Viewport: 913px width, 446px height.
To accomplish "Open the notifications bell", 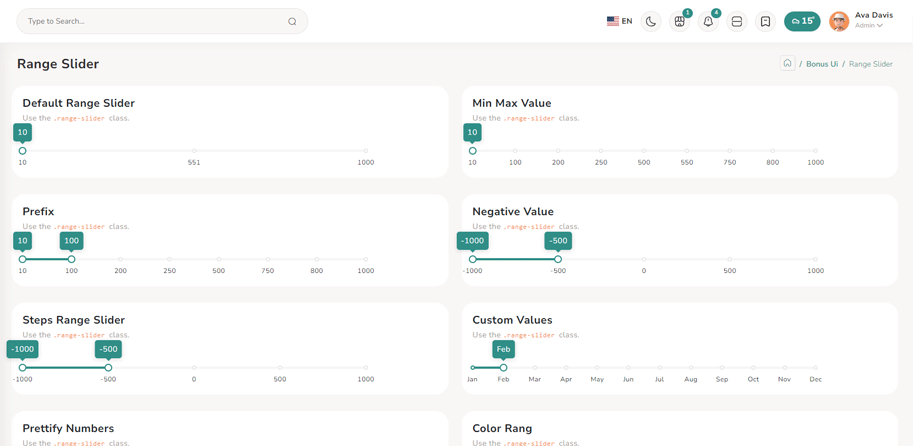I will (x=708, y=21).
